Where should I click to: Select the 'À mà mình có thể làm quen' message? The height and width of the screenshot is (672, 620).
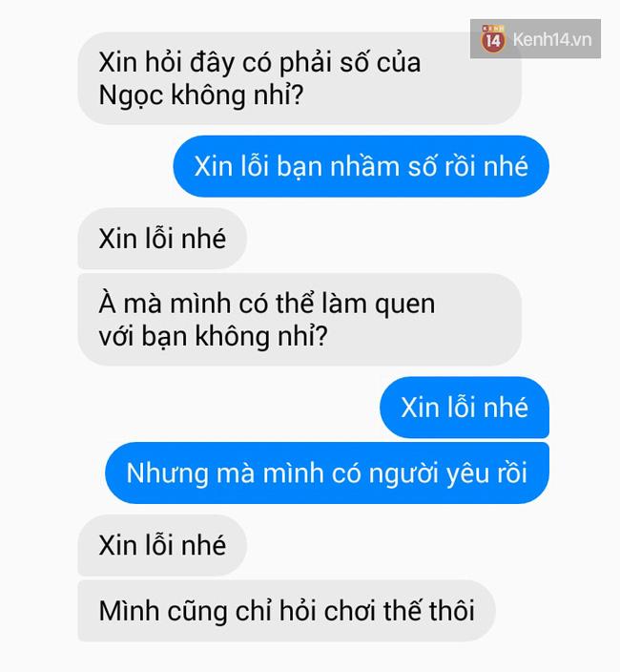pos(300,319)
